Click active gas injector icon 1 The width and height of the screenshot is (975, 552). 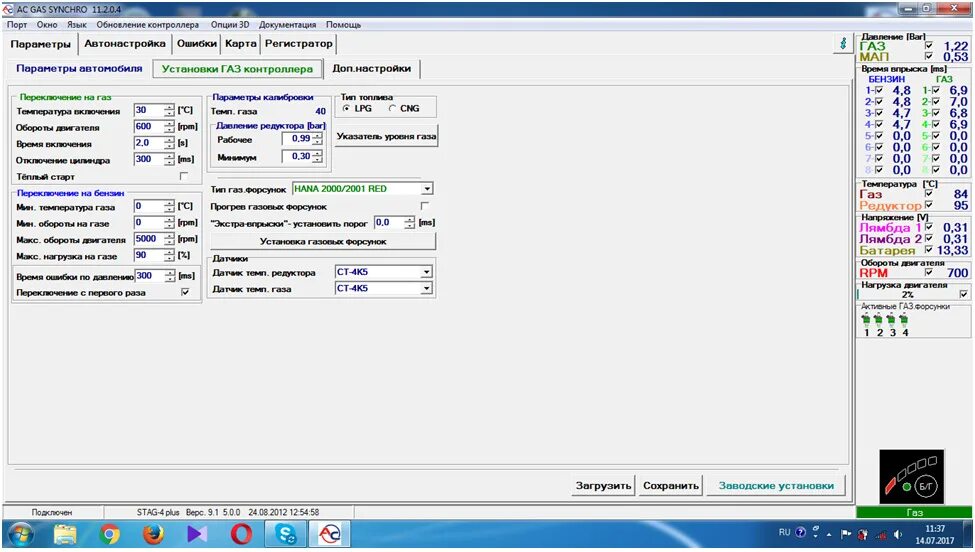click(866, 321)
